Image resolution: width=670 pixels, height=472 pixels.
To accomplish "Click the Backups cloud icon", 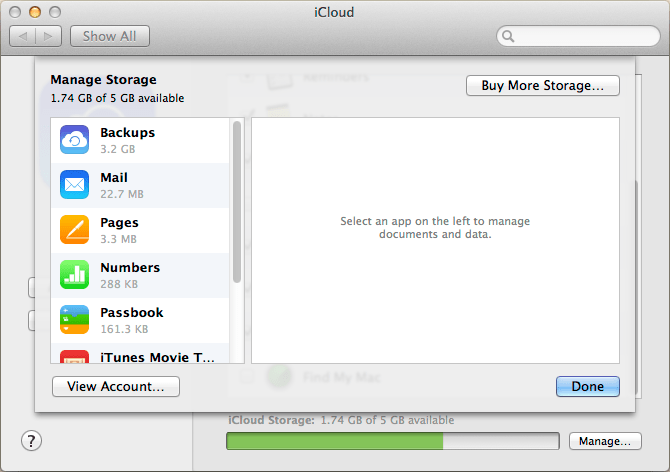I will [x=74, y=140].
